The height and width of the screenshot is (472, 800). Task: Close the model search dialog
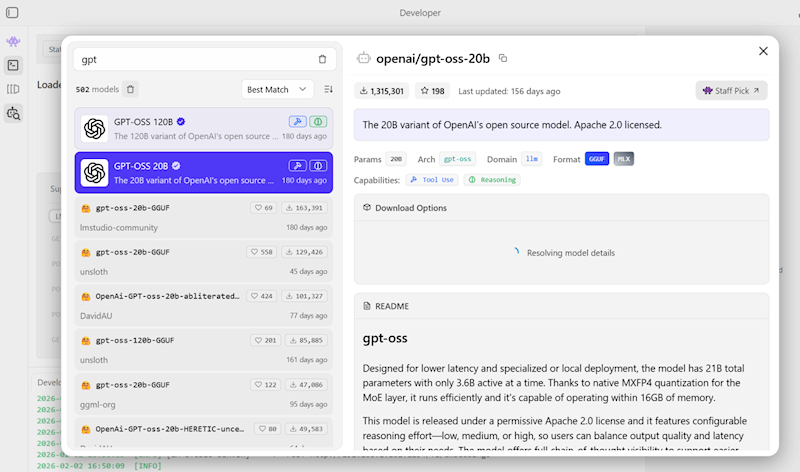pos(763,51)
